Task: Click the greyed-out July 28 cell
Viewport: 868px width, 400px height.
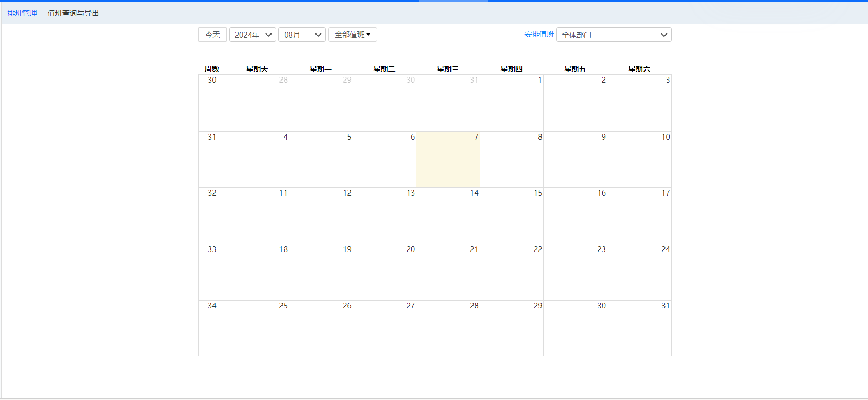Action: [x=257, y=103]
